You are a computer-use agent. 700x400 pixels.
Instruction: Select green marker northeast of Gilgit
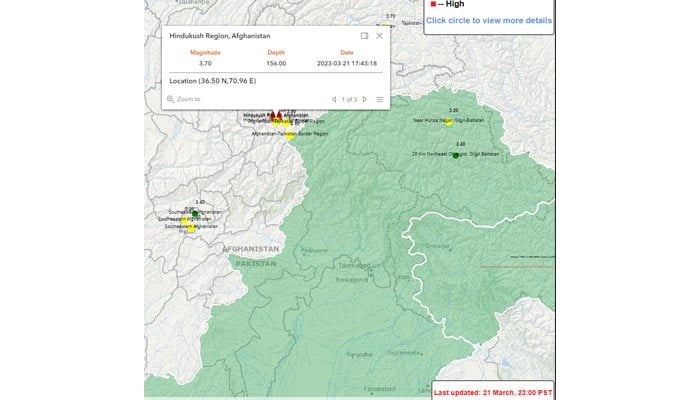[455, 155]
